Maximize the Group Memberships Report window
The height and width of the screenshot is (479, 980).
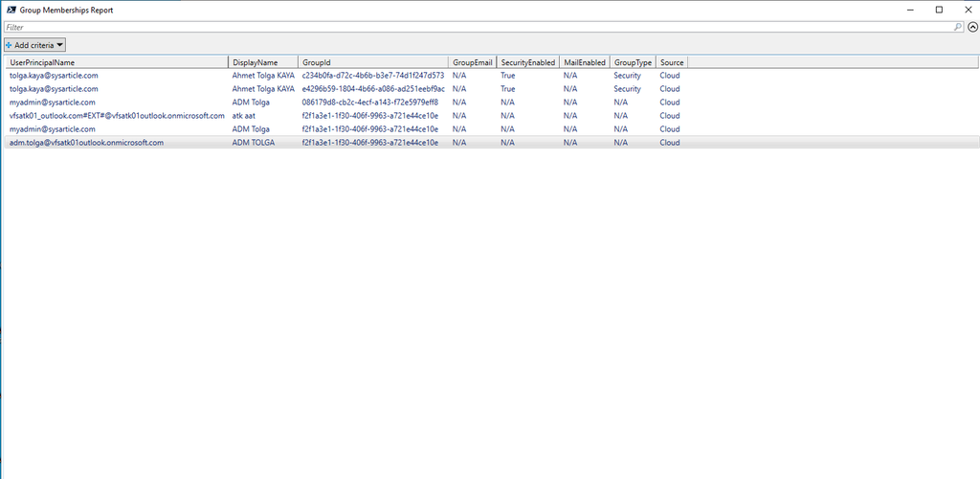pyautogui.click(x=940, y=10)
